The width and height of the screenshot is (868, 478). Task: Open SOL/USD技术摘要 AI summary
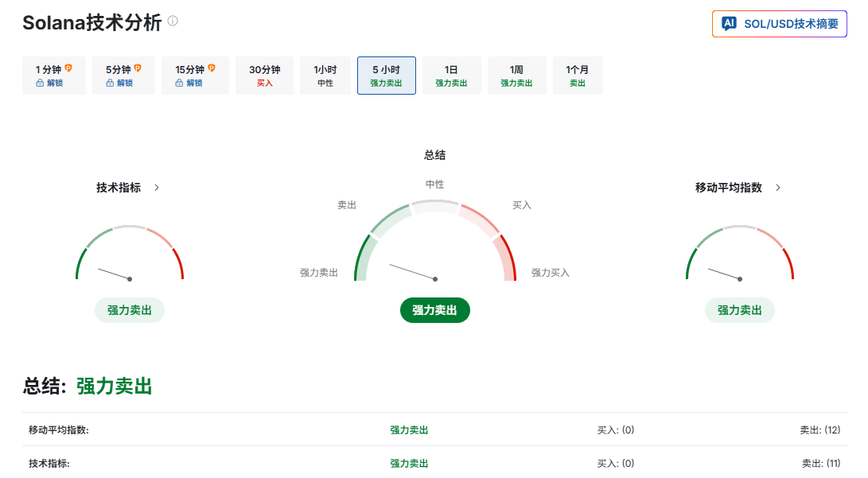780,24
